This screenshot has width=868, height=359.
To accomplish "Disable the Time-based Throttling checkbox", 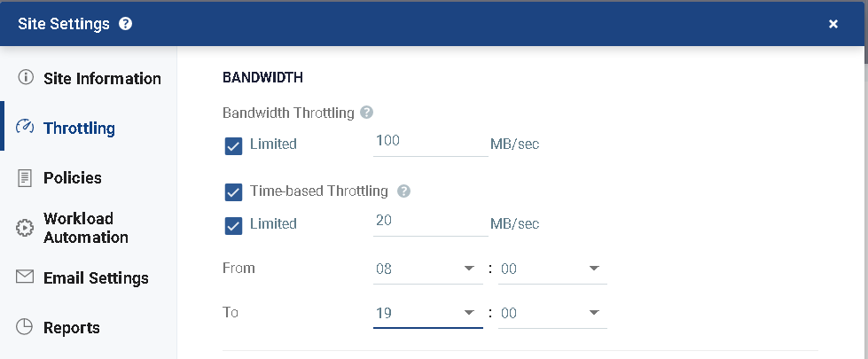I will click(x=233, y=192).
